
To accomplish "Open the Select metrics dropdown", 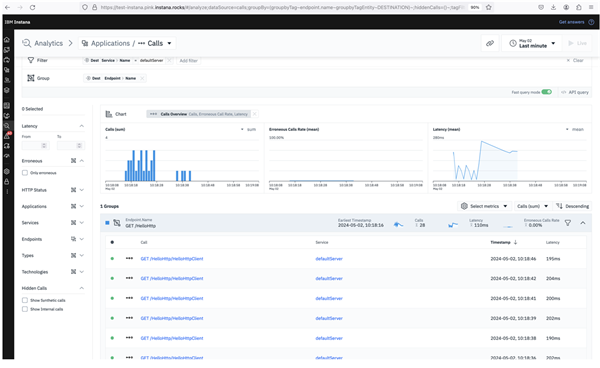I will [484, 206].
